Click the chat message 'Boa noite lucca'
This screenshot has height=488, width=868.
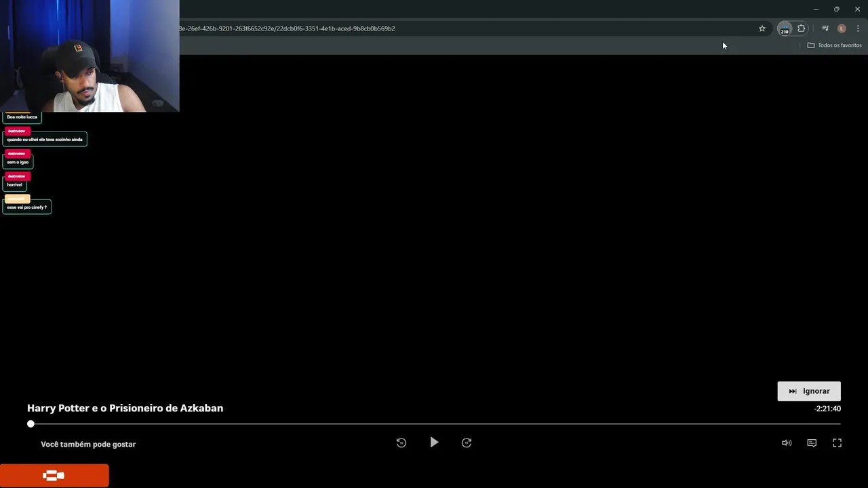(x=22, y=117)
